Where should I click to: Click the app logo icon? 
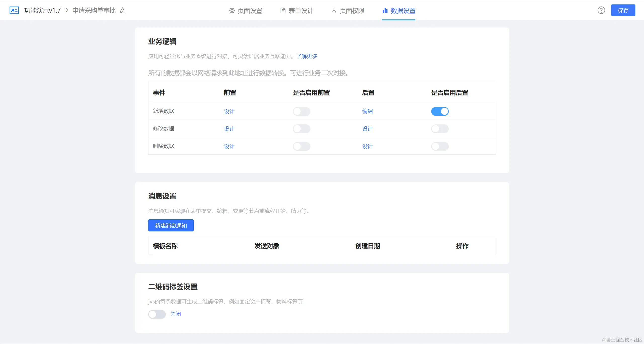pos(14,10)
